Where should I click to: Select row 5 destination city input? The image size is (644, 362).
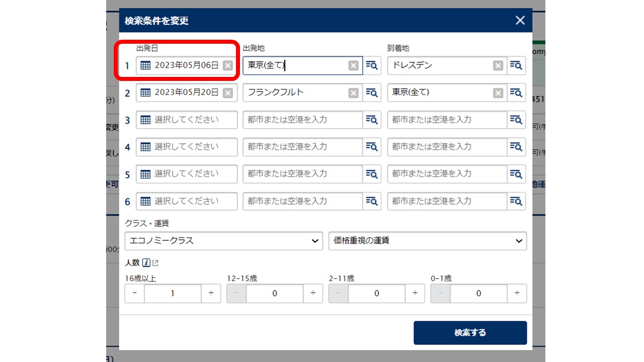point(447,174)
